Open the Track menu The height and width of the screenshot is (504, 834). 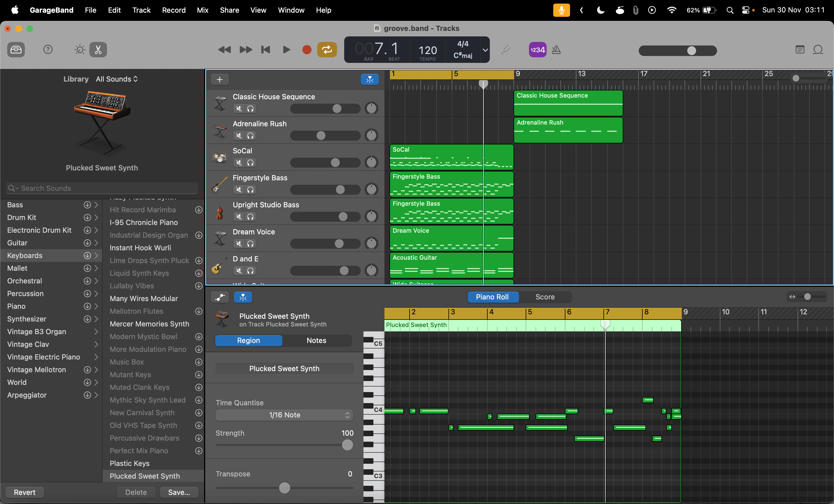tap(141, 10)
